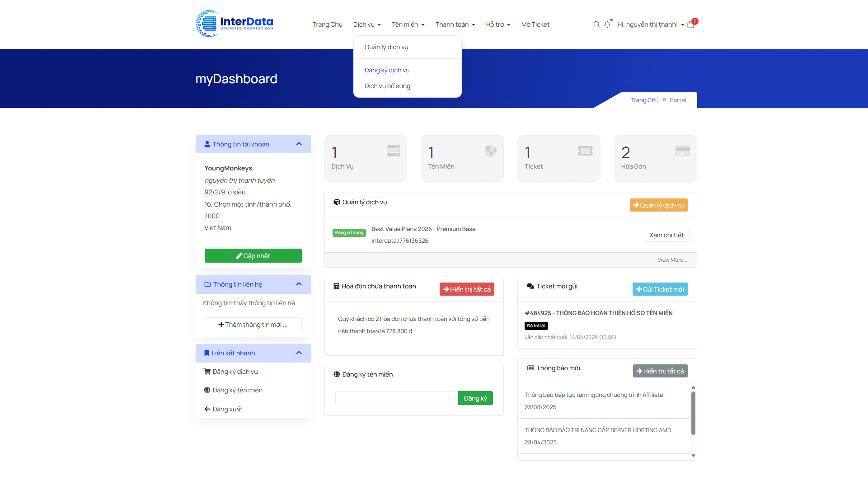Open the Thanh toán dropdown menu
This screenshot has height=495, width=868.
tap(455, 24)
